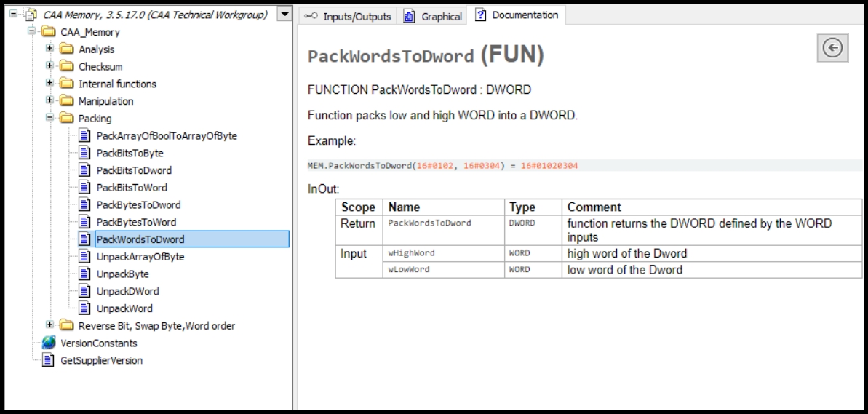The image size is (868, 414).
Task: Click the CAA_Memory folder icon
Action: [x=48, y=31]
